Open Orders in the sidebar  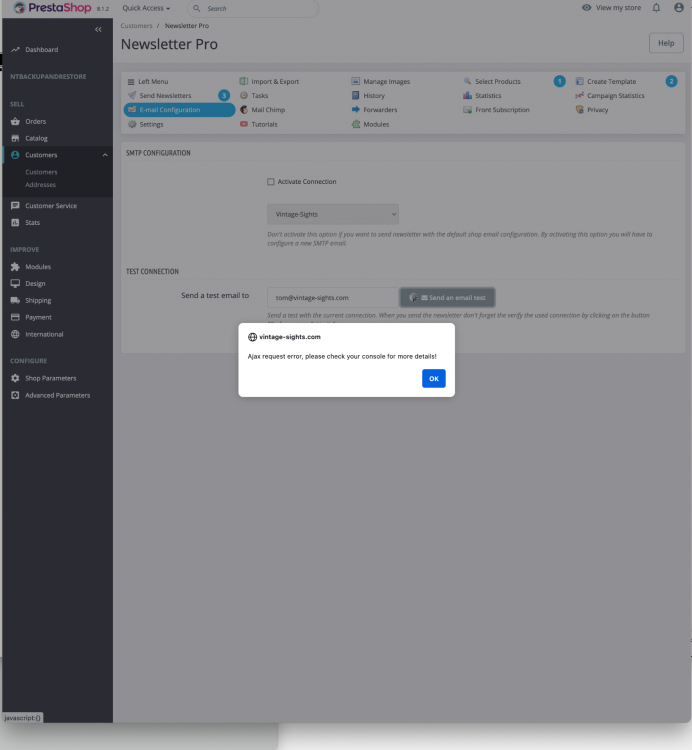(35, 121)
